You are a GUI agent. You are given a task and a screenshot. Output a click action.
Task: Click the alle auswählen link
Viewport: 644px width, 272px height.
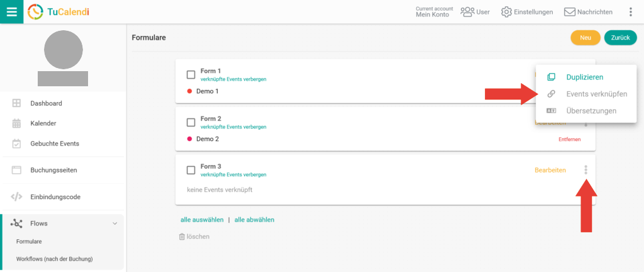click(202, 220)
